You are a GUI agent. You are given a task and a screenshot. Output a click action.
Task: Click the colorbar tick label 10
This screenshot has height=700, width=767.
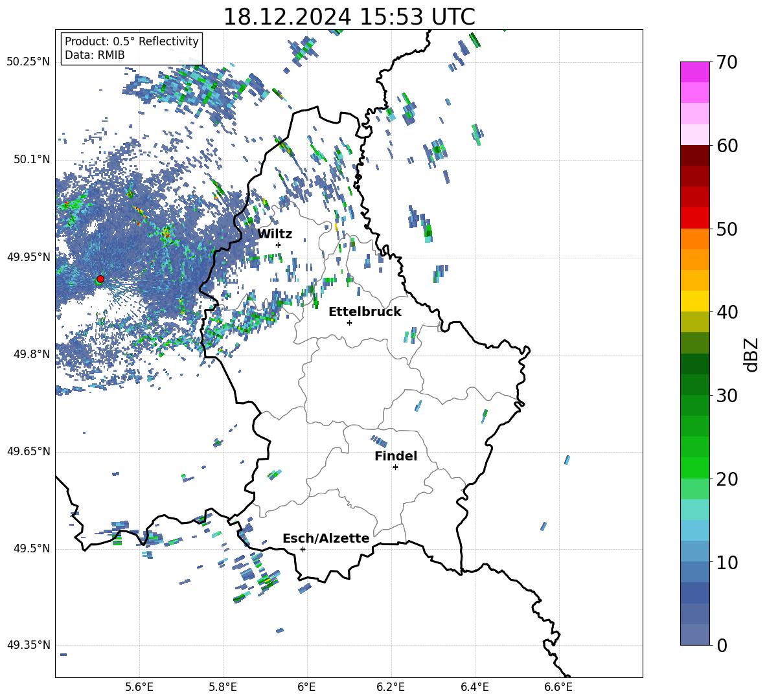pyautogui.click(x=726, y=562)
